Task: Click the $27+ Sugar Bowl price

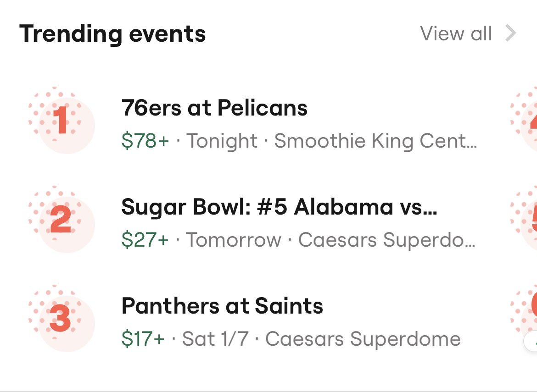Action: [145, 239]
